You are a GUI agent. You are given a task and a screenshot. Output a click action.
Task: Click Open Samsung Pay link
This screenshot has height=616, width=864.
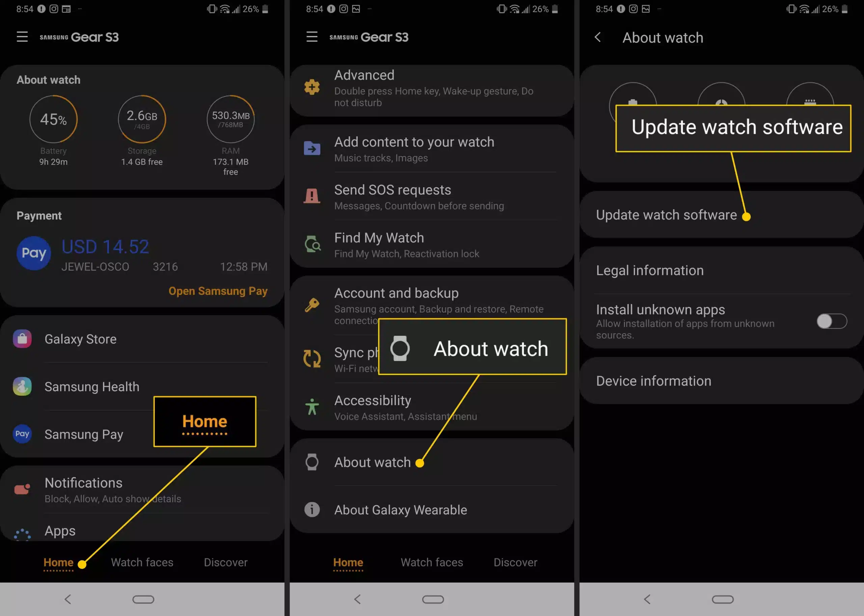click(218, 291)
